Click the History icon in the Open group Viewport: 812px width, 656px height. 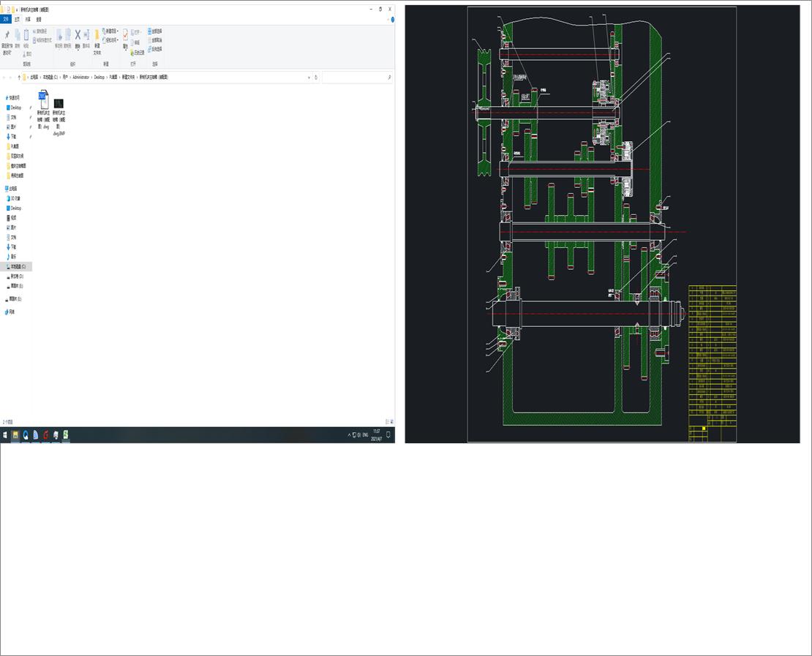coord(138,53)
